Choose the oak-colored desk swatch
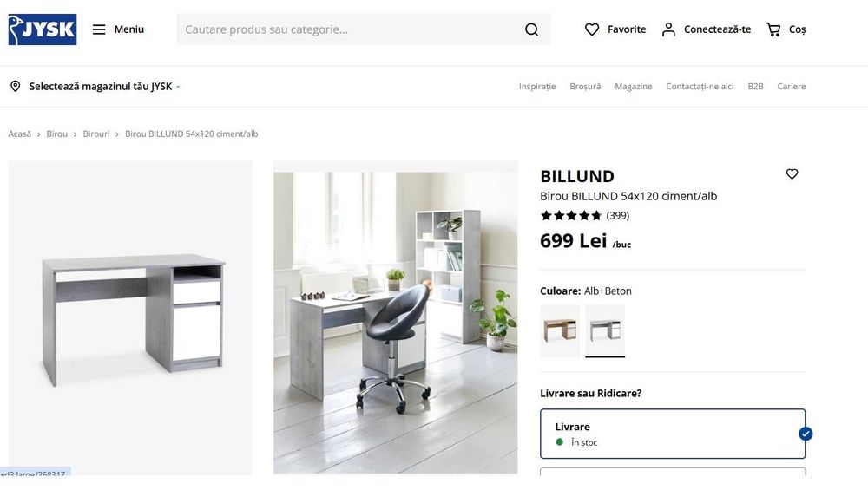The width and height of the screenshot is (868, 503). click(x=560, y=331)
